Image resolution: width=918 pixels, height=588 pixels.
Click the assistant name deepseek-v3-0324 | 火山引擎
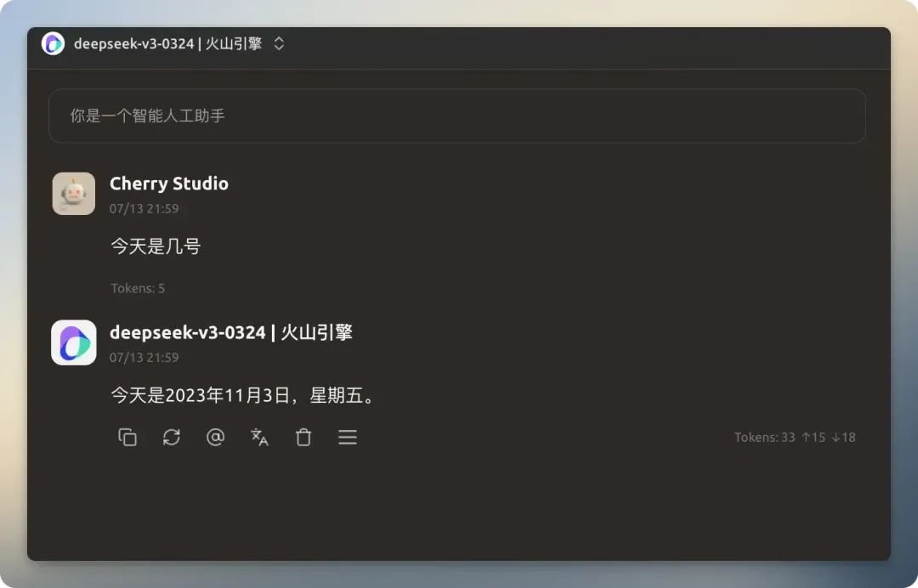click(x=230, y=332)
